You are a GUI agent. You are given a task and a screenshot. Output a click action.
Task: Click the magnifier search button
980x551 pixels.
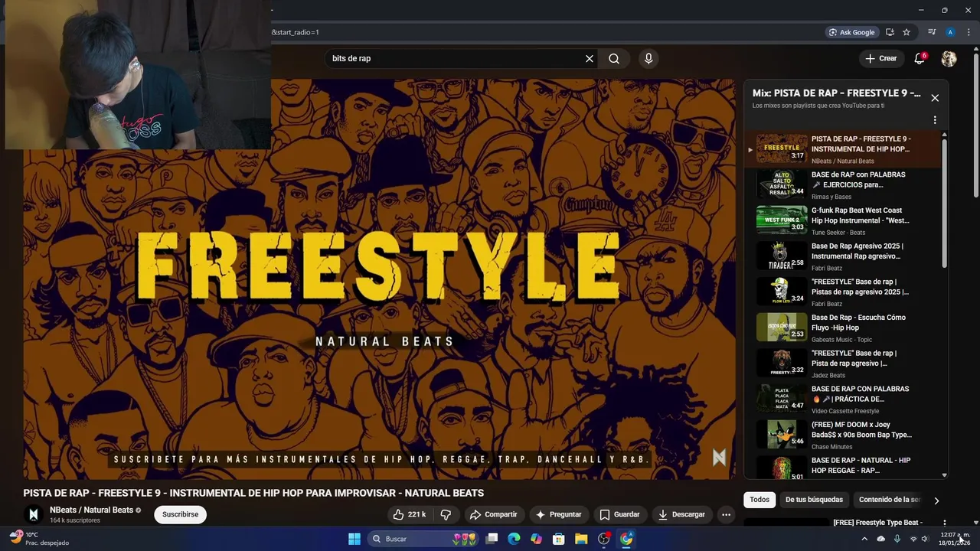point(614,59)
